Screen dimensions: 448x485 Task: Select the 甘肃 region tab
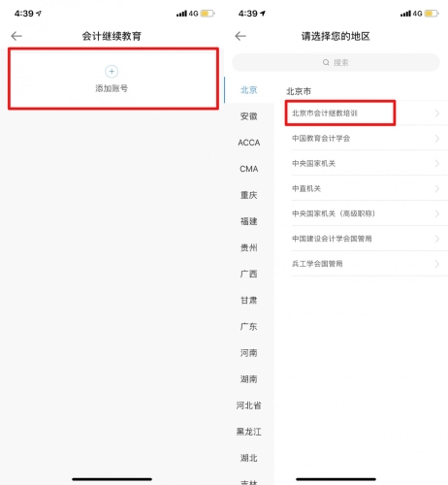pos(248,301)
